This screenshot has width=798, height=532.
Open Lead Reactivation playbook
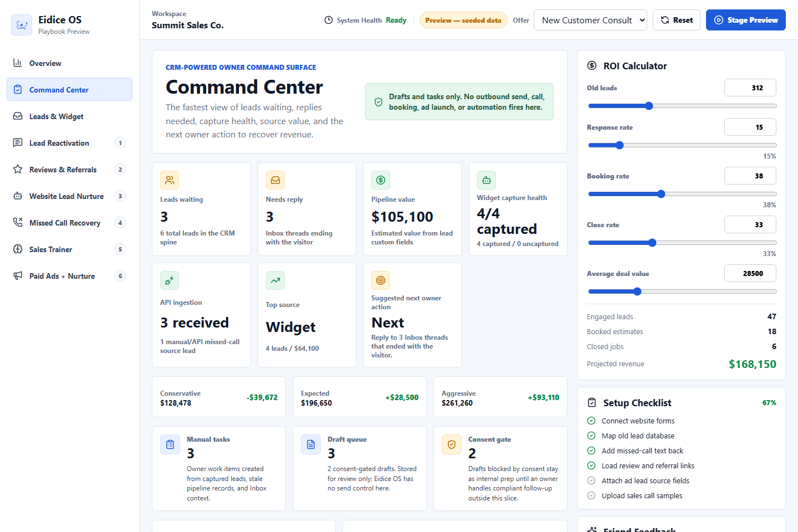[69, 142]
